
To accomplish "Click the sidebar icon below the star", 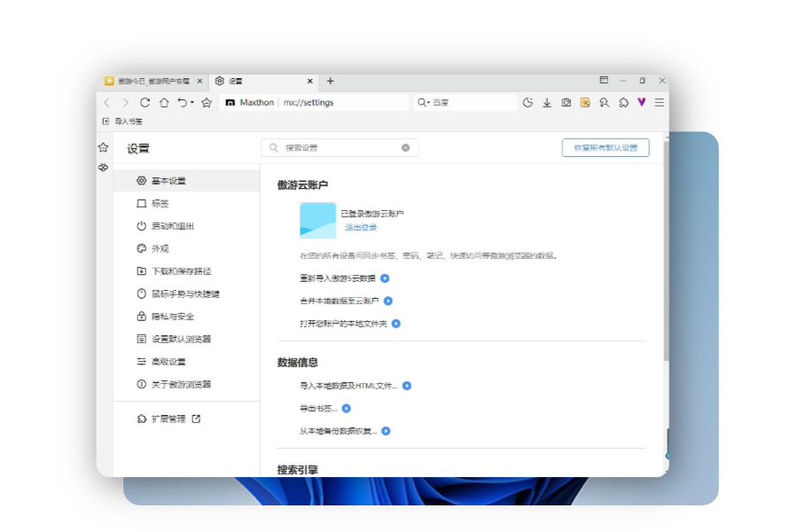I will (104, 167).
